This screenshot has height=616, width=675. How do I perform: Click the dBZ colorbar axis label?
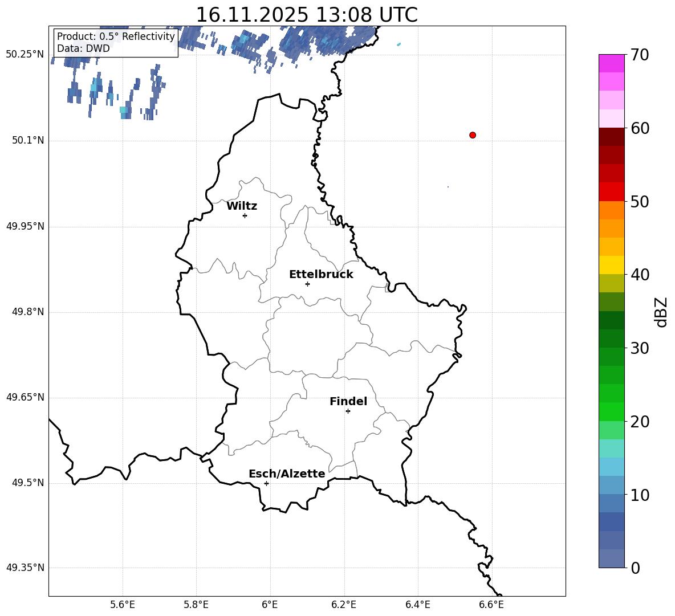click(x=661, y=312)
